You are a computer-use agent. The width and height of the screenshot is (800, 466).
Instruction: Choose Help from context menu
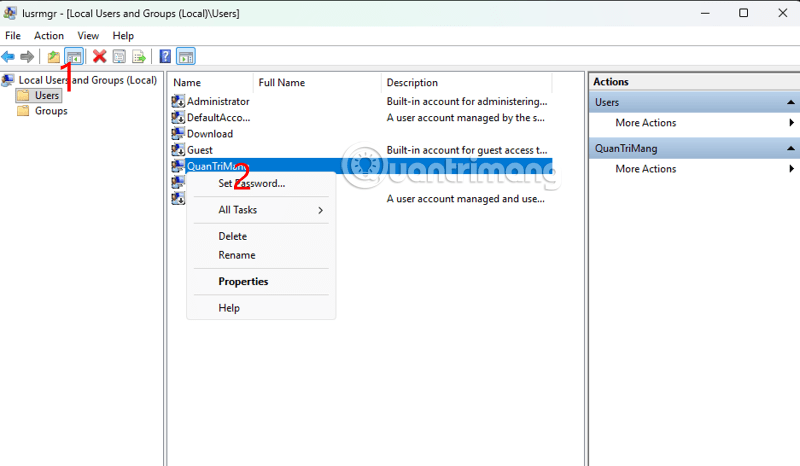(261, 308)
